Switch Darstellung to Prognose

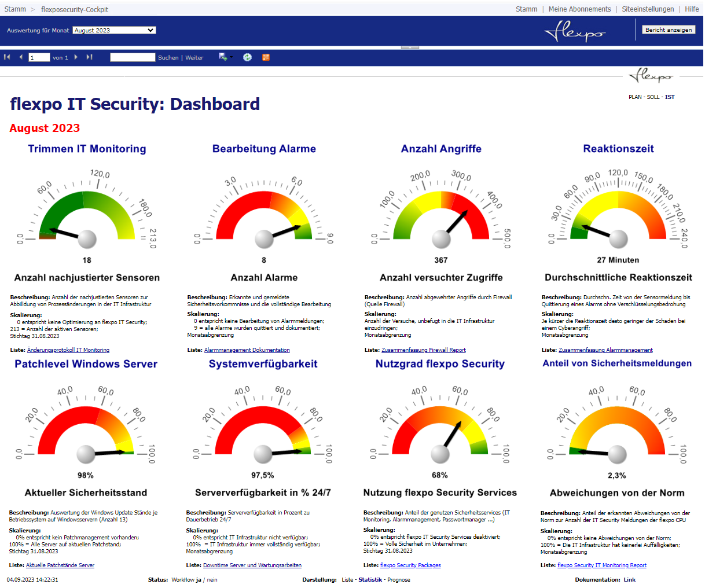[399, 580]
